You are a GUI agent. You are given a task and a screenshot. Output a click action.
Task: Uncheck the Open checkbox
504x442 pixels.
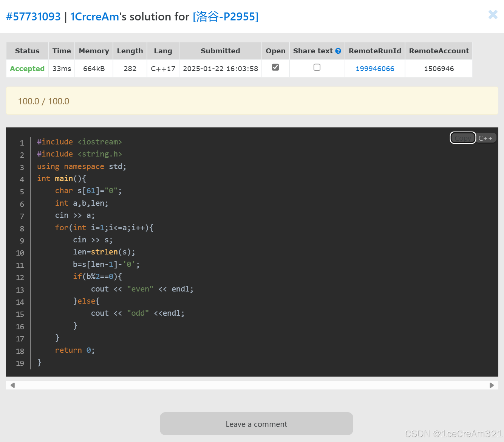click(275, 67)
